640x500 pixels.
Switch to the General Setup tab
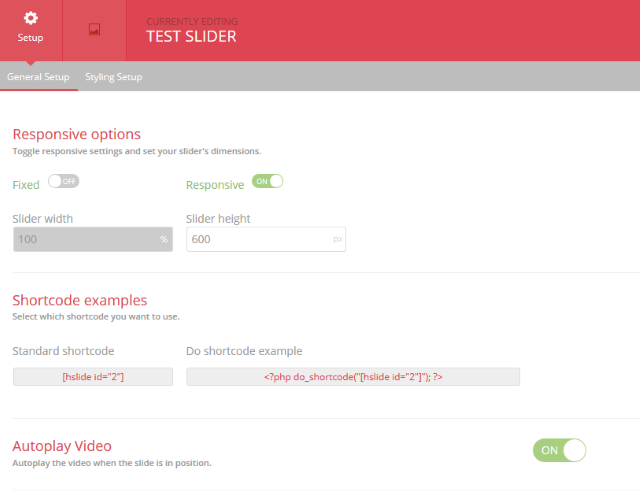(x=38, y=77)
